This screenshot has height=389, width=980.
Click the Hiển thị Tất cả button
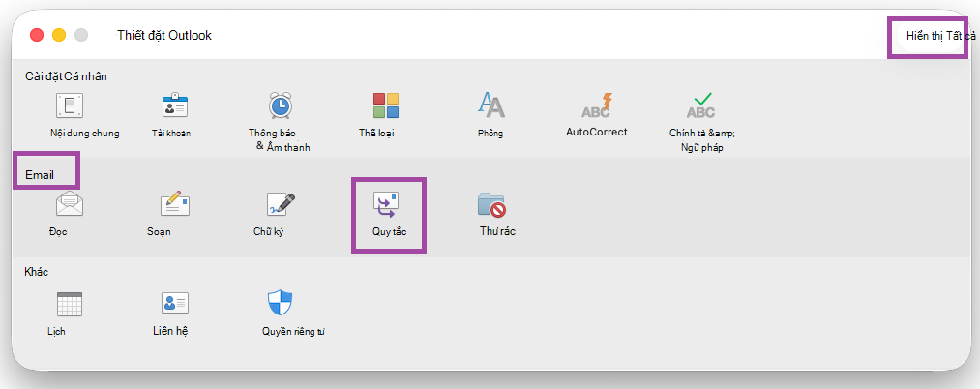(x=941, y=36)
